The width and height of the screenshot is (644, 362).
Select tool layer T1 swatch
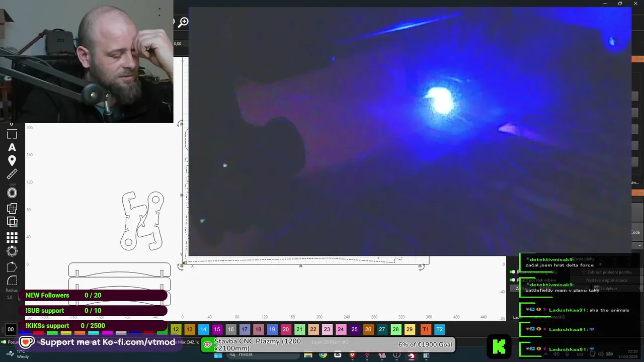pyautogui.click(x=426, y=330)
